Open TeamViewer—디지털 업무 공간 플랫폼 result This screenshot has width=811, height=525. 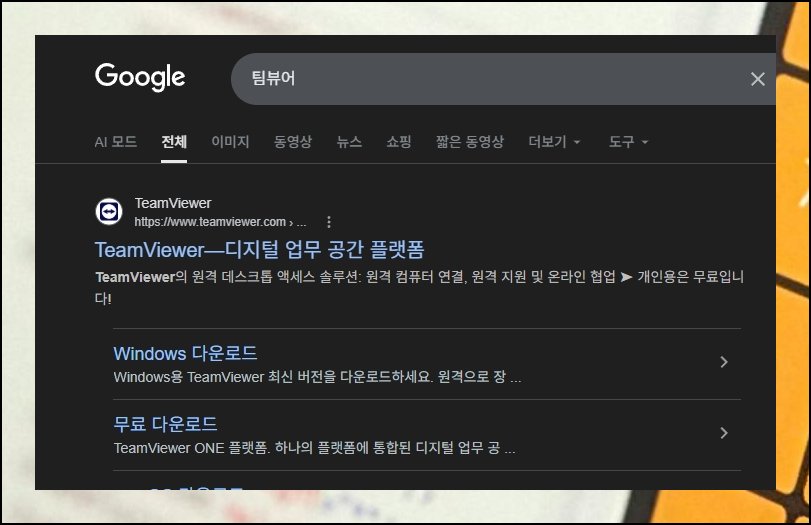pyautogui.click(x=260, y=250)
